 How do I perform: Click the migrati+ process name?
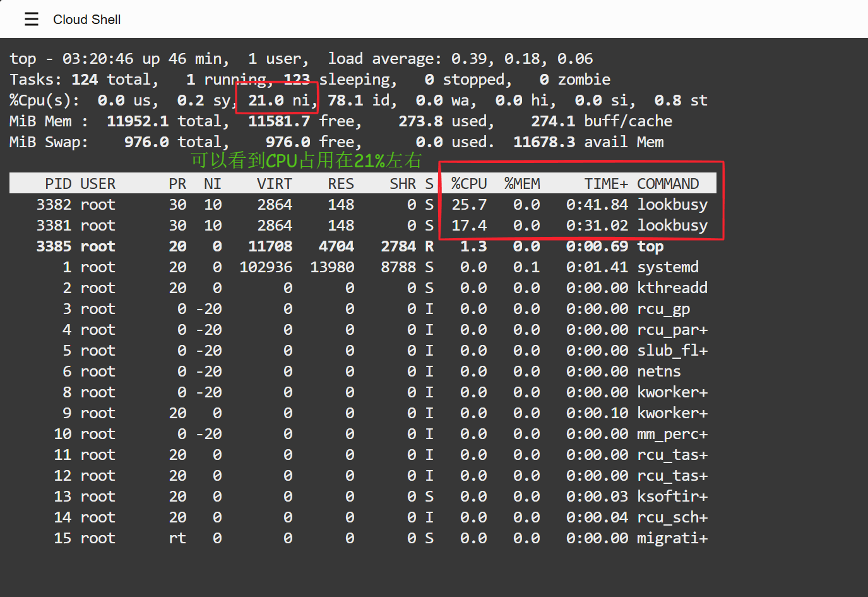click(x=672, y=538)
